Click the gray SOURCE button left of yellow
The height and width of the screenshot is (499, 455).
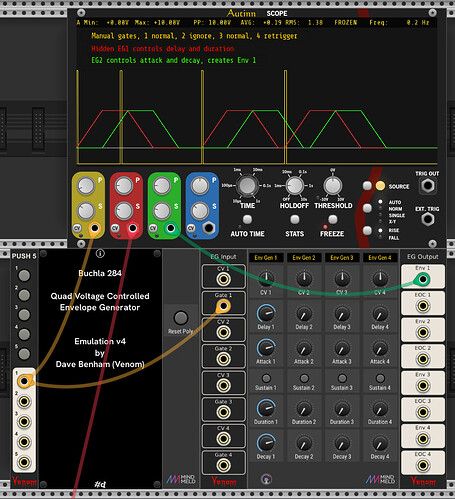367,186
